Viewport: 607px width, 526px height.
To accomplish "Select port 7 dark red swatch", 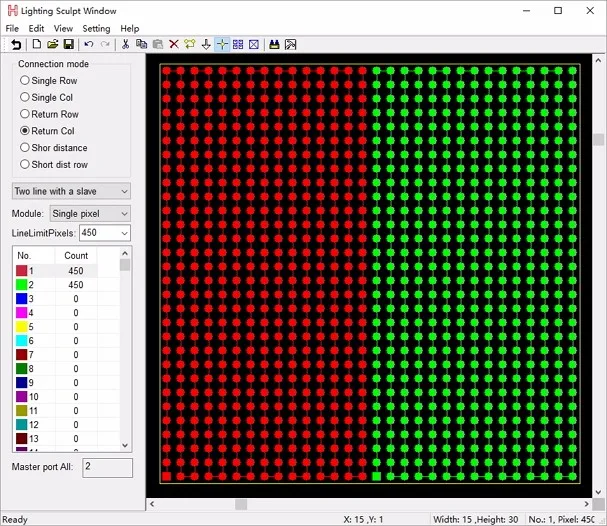I will point(21,355).
